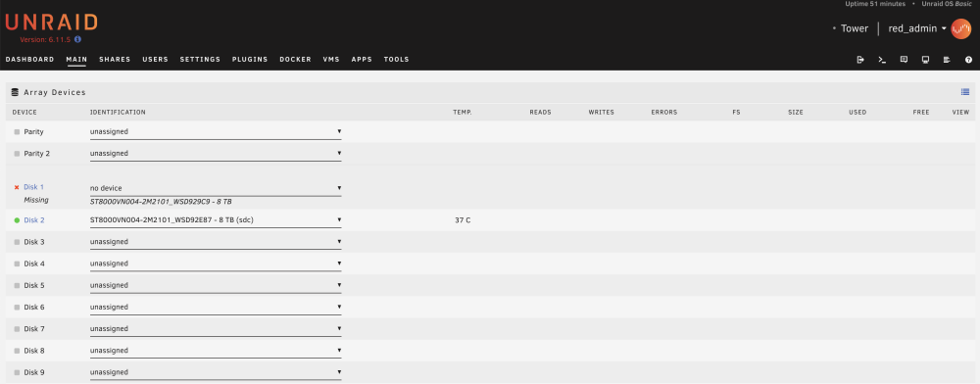Image resolution: width=980 pixels, height=384 pixels.
Task: Click the gray status square of Disk 4
Action: click(x=17, y=264)
